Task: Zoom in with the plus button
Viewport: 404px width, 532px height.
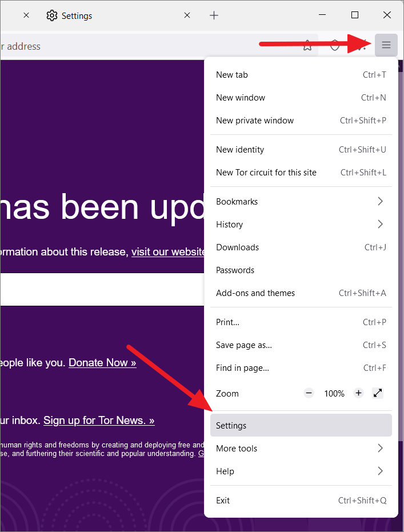Action: point(358,393)
